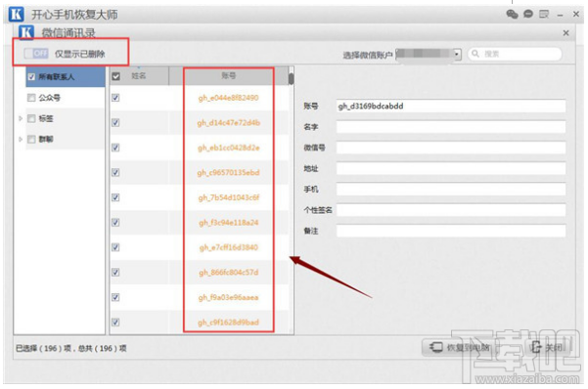Uncheck the row gh_eb1cc0428d2e checkbox
Viewport: 588px width, 389px height.
(115, 148)
